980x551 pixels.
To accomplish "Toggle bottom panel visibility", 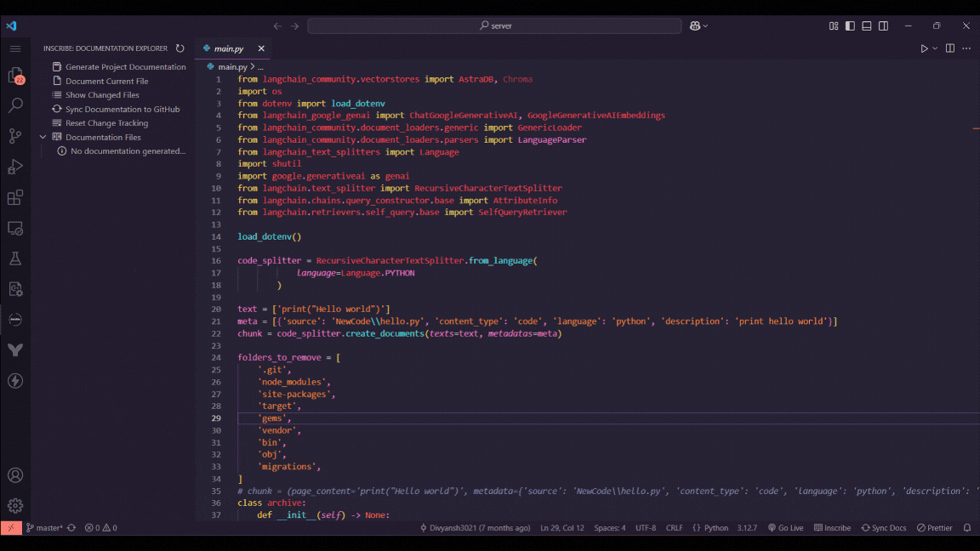I will 866,26.
